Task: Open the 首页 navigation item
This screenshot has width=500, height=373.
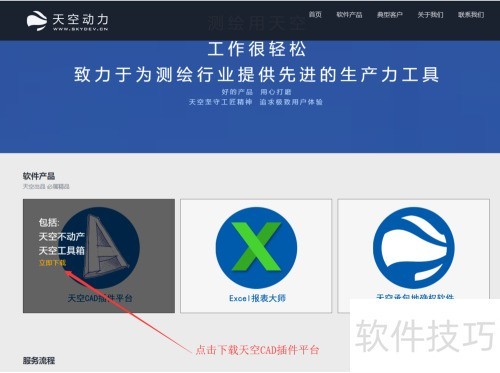Action: click(x=315, y=14)
